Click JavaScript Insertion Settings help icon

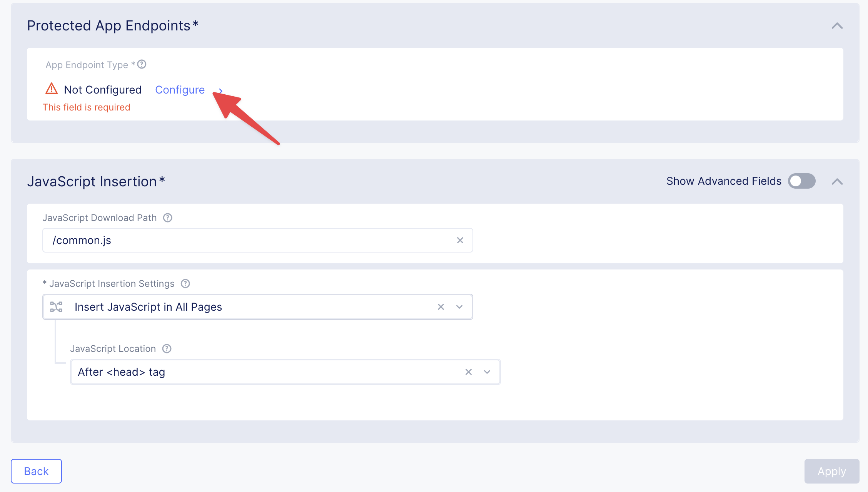pyautogui.click(x=185, y=284)
